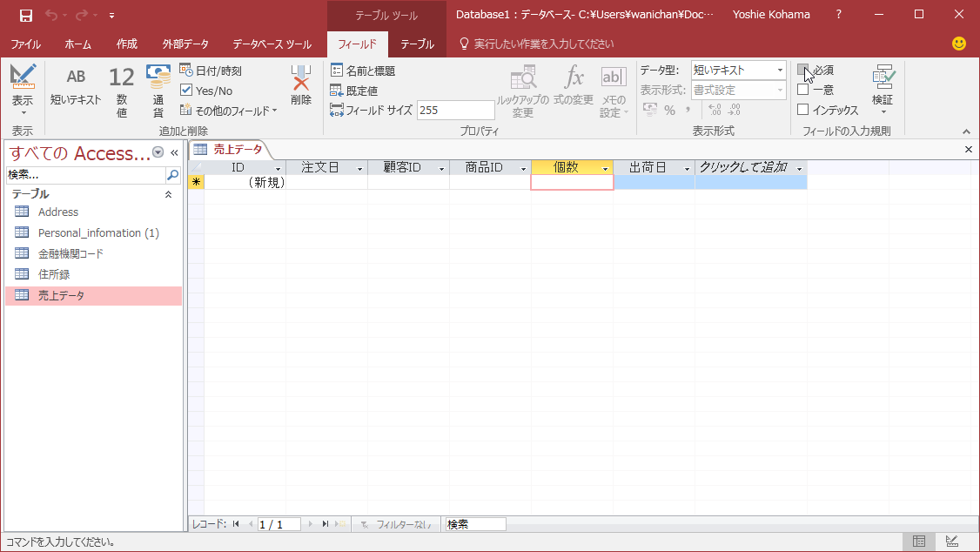Open Help question mark
The image size is (980, 552).
[x=839, y=15]
